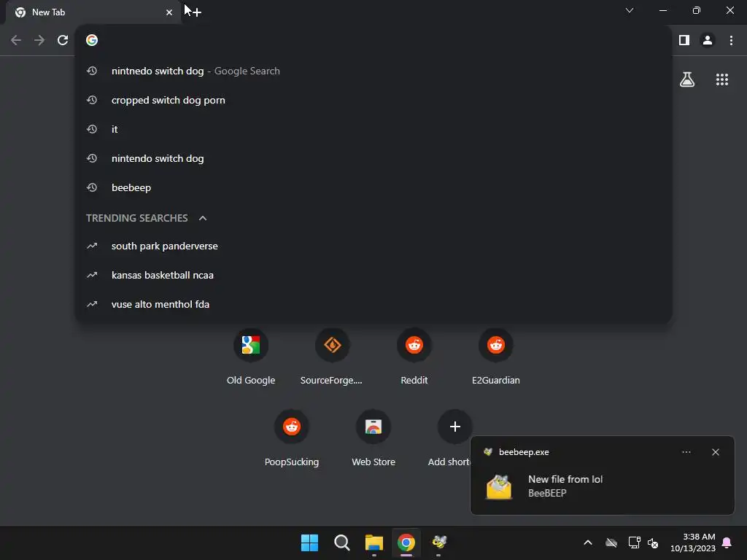This screenshot has width=747, height=560.
Task: Open File Explorer from the taskbar
Action: [x=374, y=542]
